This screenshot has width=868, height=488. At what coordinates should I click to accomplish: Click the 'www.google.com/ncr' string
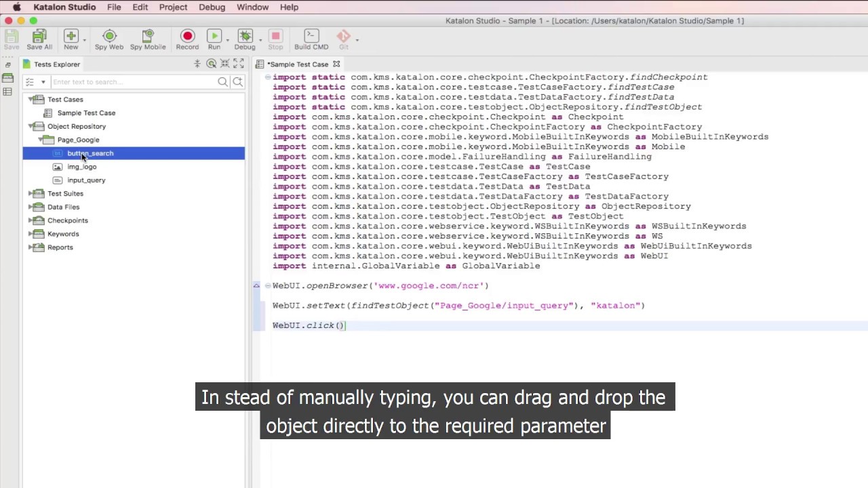(428, 286)
